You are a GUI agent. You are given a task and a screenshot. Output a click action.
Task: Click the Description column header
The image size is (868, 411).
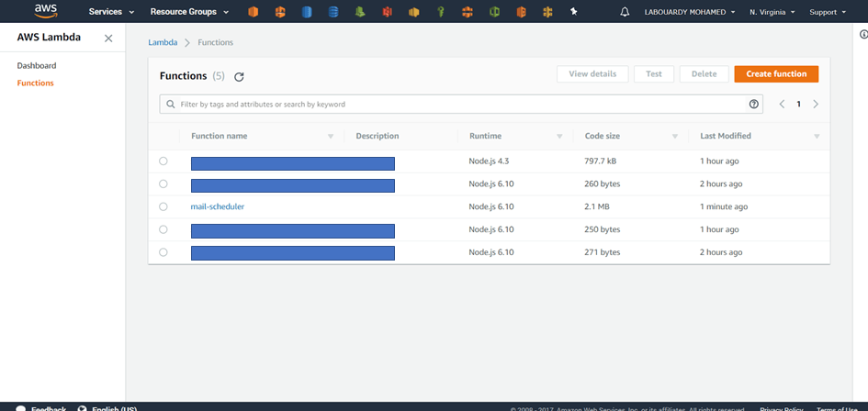(377, 136)
